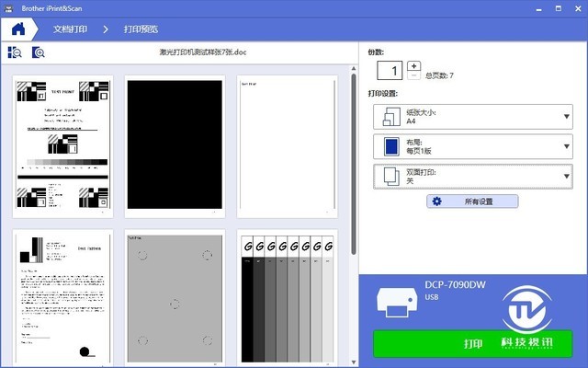Click the paper size icon beside 纸张大小

389,116
